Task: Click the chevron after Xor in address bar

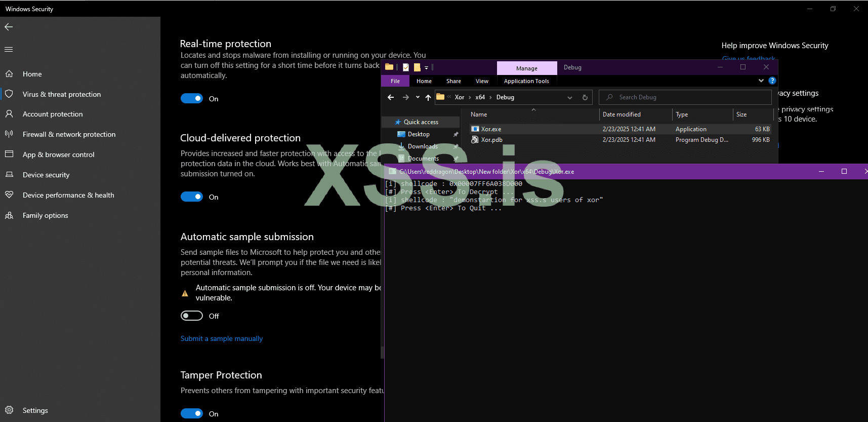Action: pyautogui.click(x=470, y=97)
